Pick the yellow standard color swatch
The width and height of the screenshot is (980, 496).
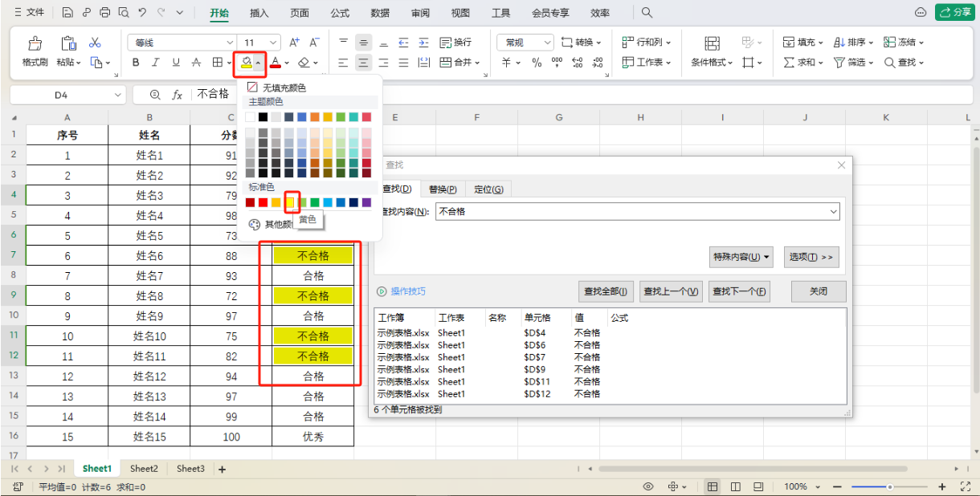pos(290,202)
